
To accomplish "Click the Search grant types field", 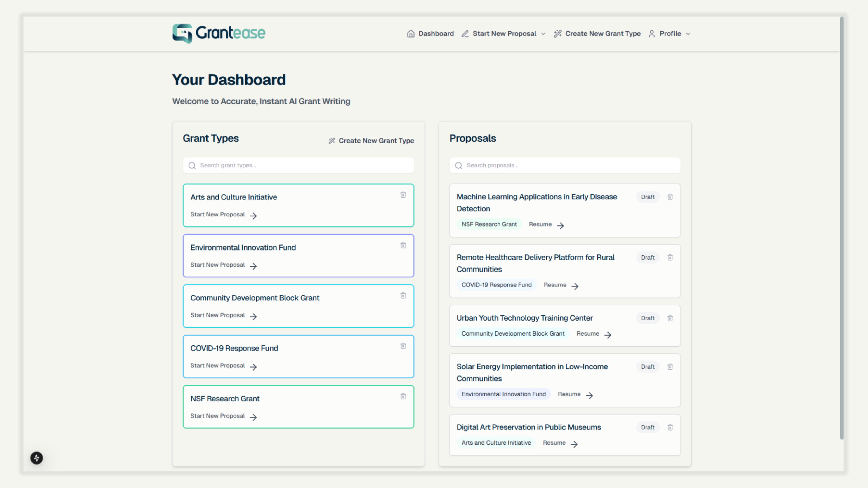I will point(298,165).
